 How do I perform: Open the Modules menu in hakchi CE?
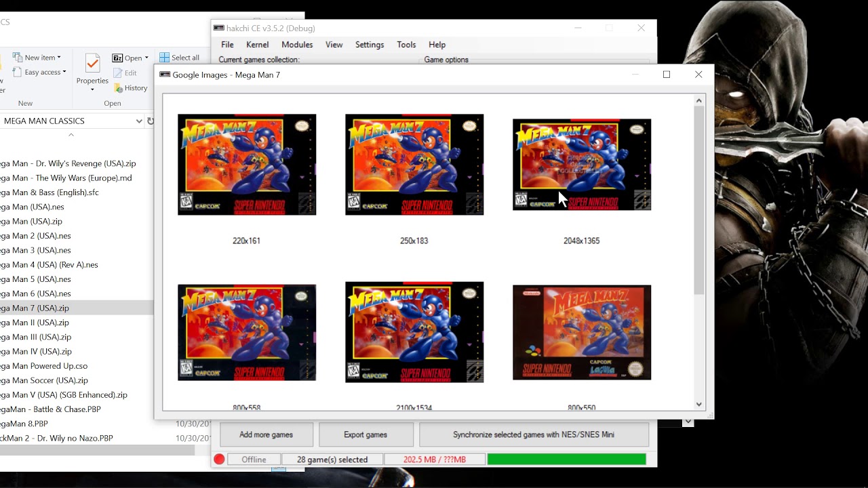pos(297,45)
